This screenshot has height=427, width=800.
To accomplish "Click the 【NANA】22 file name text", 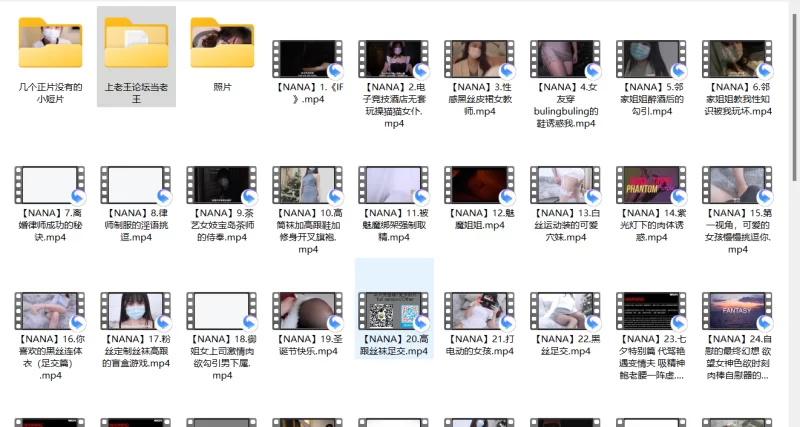I will 565,345.
